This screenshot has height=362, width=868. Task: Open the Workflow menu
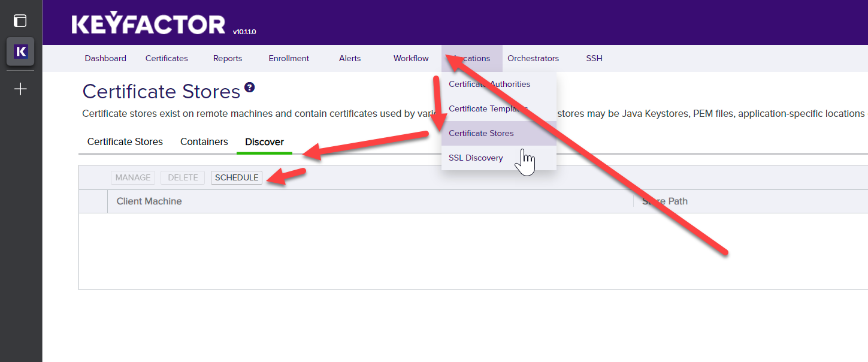tap(411, 58)
